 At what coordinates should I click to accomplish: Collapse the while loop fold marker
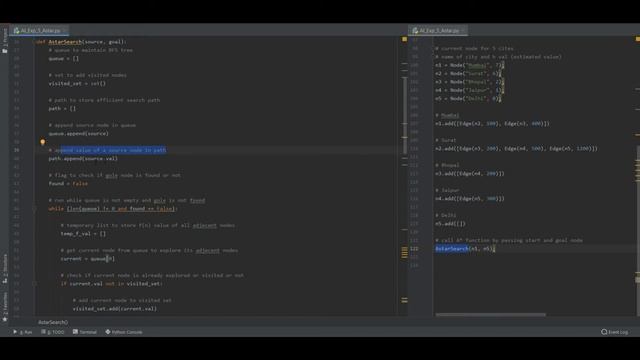click(x=35, y=209)
